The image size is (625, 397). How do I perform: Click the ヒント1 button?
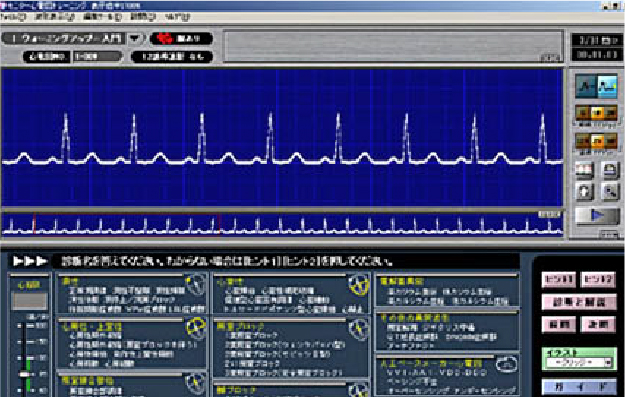click(558, 280)
